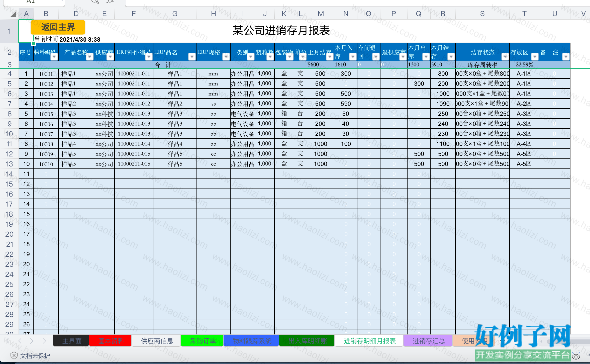590x364 pixels.
Task: Select column header M
Action: [321, 14]
